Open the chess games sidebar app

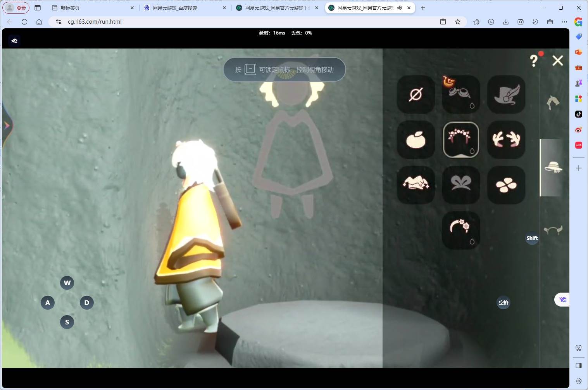click(579, 83)
